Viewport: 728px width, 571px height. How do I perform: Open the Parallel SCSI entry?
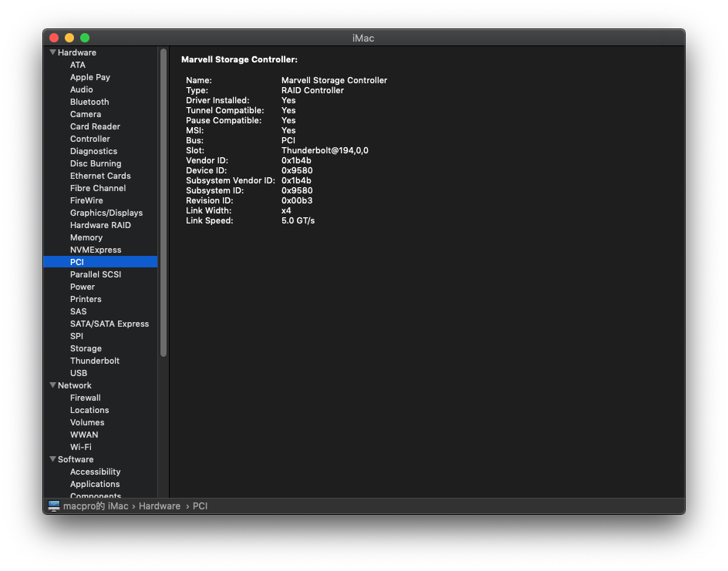96,274
